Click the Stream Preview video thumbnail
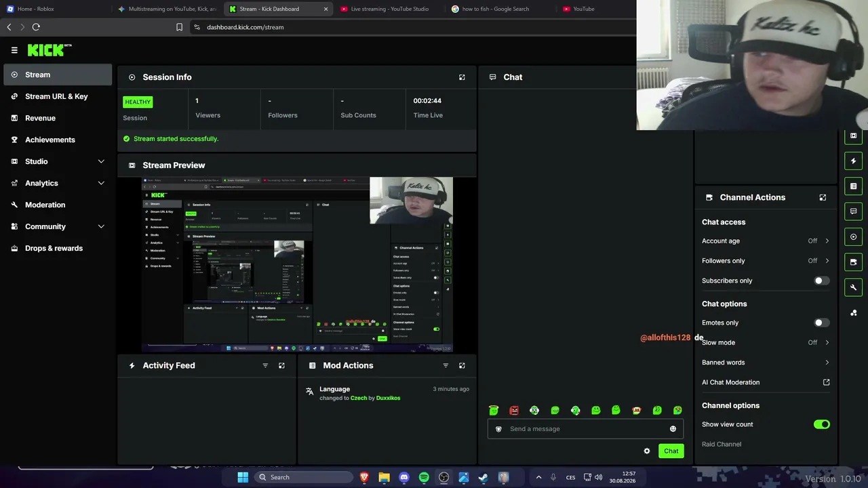This screenshot has height=488, width=868. pyautogui.click(x=297, y=265)
